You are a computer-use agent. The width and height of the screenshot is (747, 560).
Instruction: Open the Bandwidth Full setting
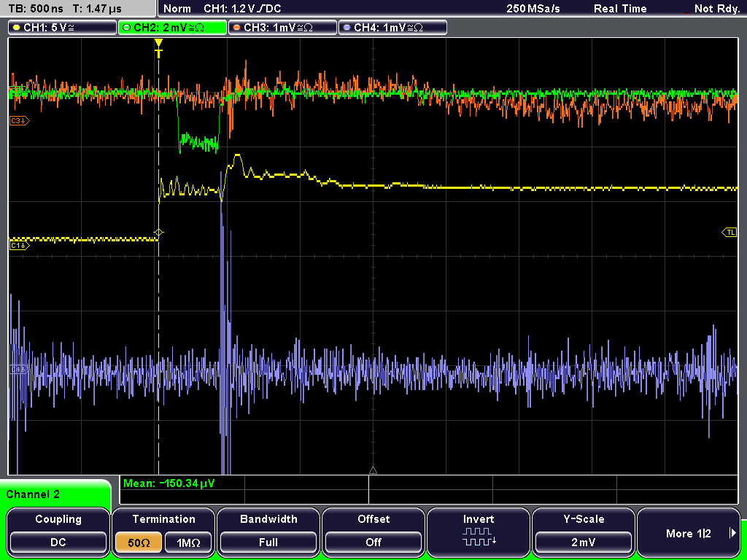click(x=268, y=542)
